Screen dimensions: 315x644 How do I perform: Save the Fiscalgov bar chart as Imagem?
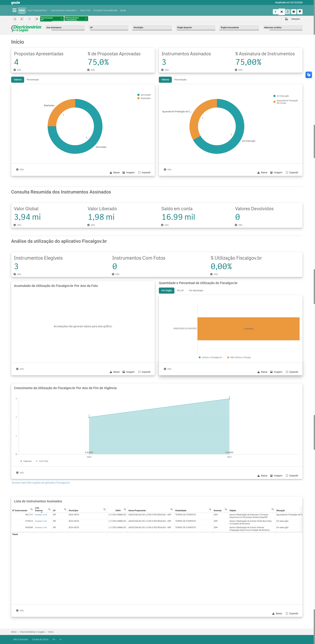click(276, 372)
